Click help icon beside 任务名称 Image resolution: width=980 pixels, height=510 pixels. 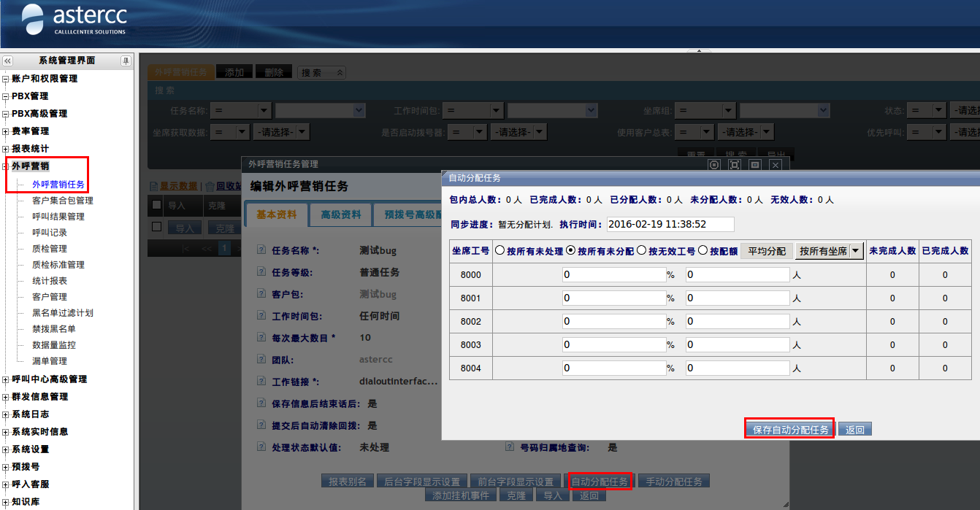[x=261, y=250]
